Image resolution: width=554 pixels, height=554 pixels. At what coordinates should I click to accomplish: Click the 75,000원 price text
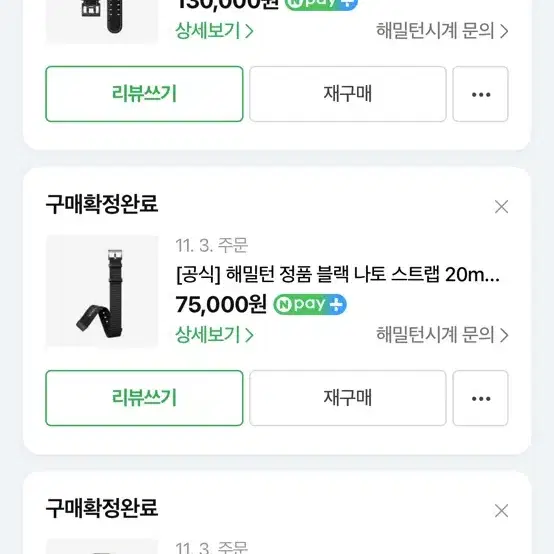221,304
